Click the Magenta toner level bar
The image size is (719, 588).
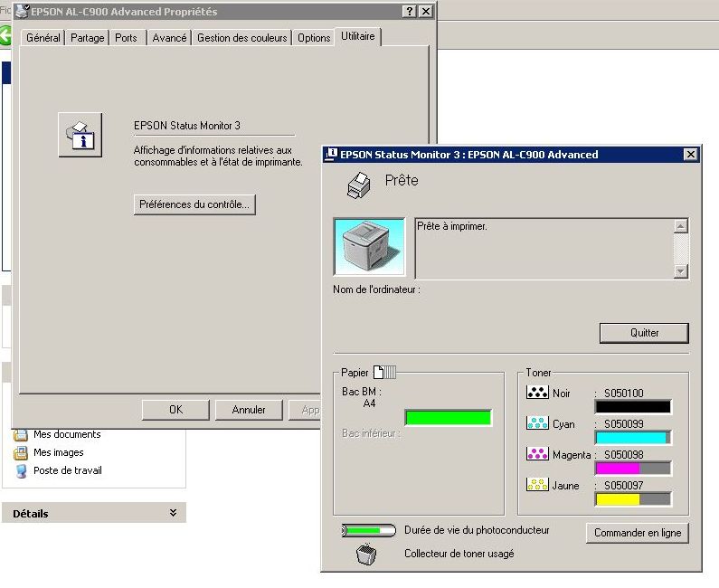[x=633, y=469]
